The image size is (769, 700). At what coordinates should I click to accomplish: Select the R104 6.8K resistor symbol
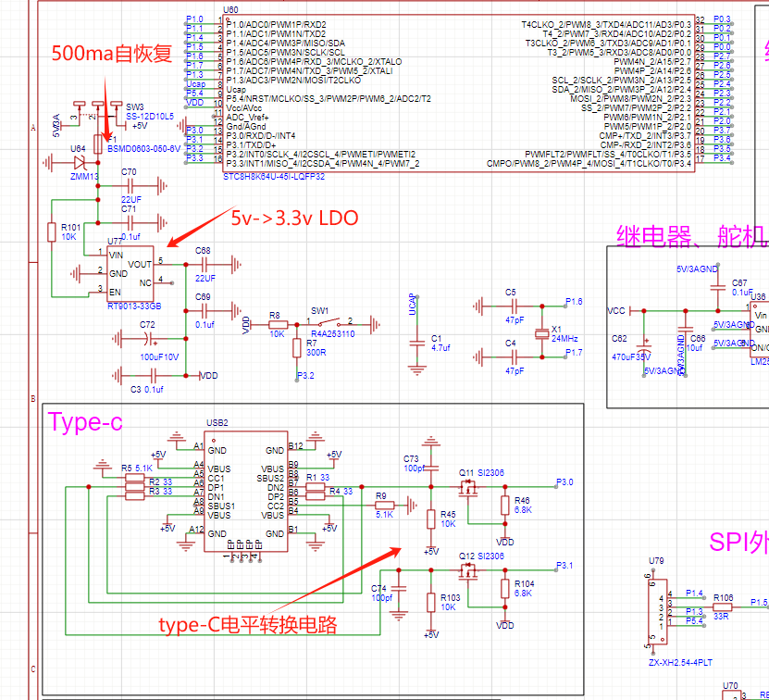(504, 589)
